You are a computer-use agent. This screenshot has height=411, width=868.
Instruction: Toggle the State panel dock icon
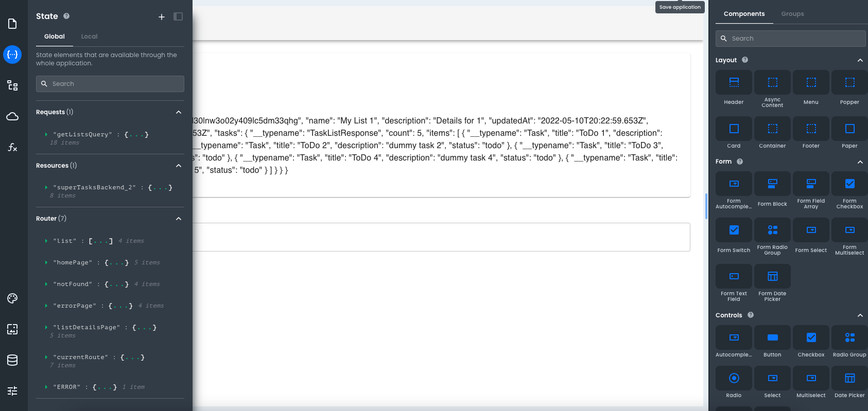coord(178,16)
